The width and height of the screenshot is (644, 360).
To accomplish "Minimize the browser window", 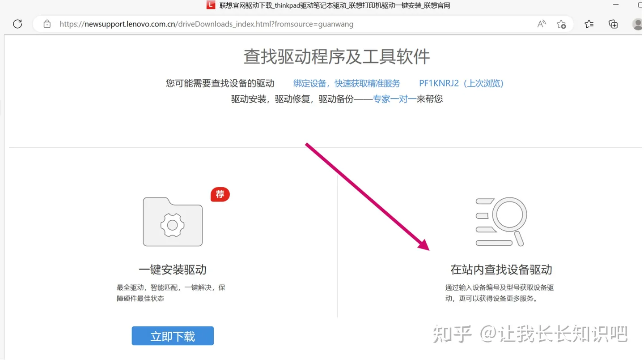I will pyautogui.click(x=616, y=5).
